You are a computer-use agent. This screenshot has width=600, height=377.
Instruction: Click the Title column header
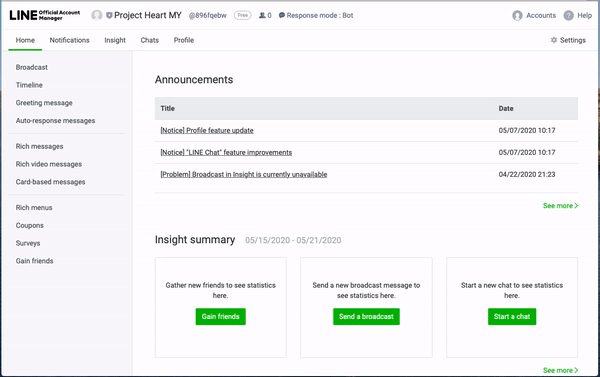[x=168, y=108]
